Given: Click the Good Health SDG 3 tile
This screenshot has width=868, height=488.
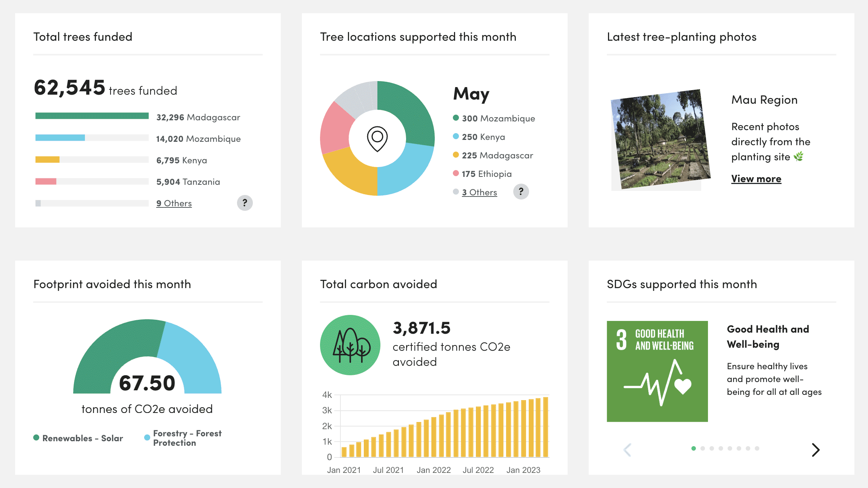Looking at the screenshot, I should pos(657,371).
